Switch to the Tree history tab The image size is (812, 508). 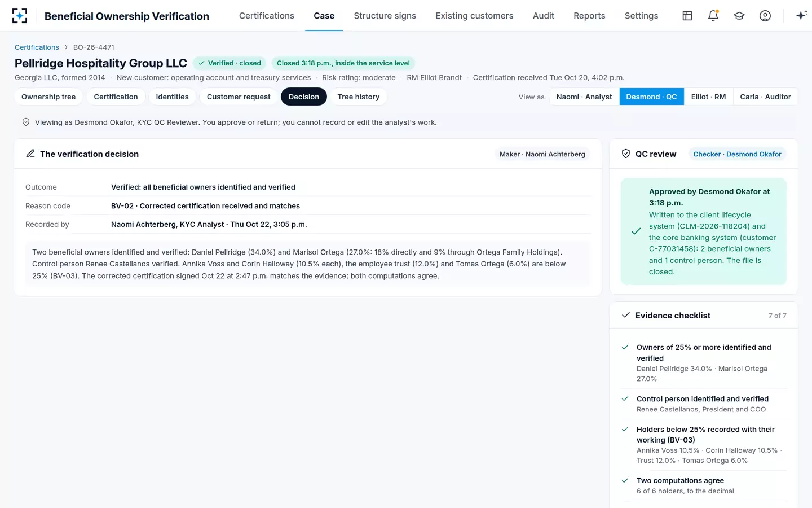(x=359, y=97)
